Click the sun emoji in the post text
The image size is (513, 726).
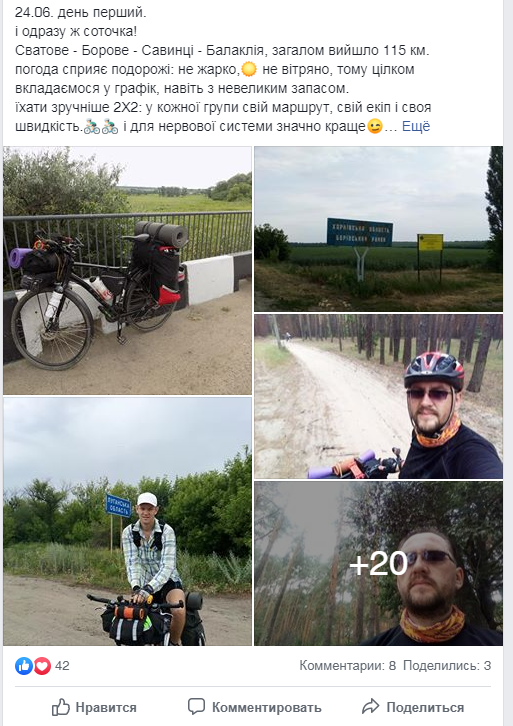pos(249,69)
